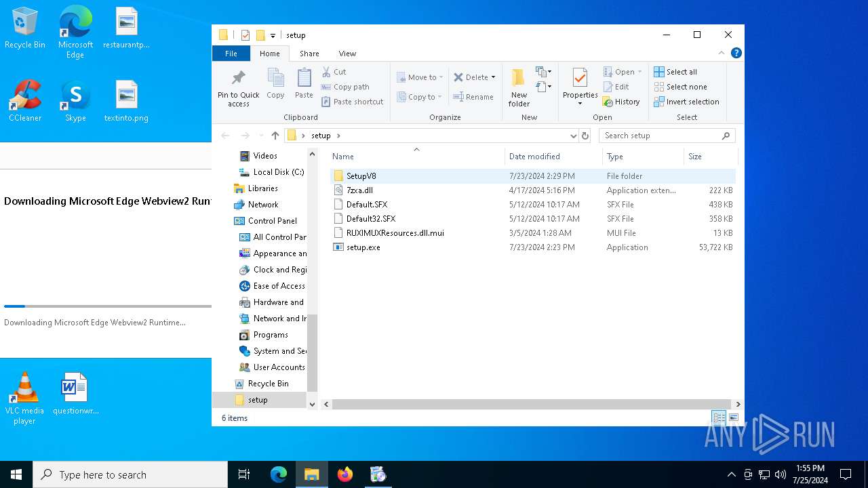This screenshot has height=488, width=868.
Task: Click Paste shortcut in ribbon
Action: [353, 102]
